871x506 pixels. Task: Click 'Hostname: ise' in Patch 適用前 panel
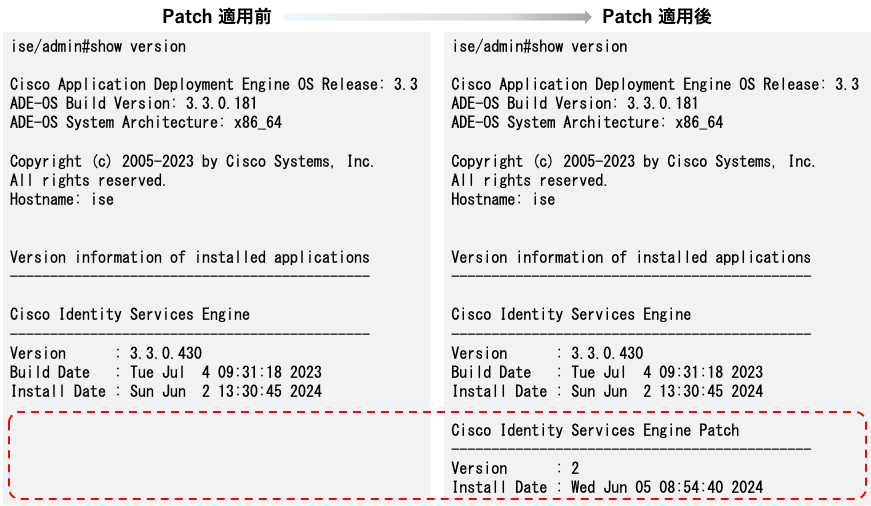pyautogui.click(x=62, y=199)
